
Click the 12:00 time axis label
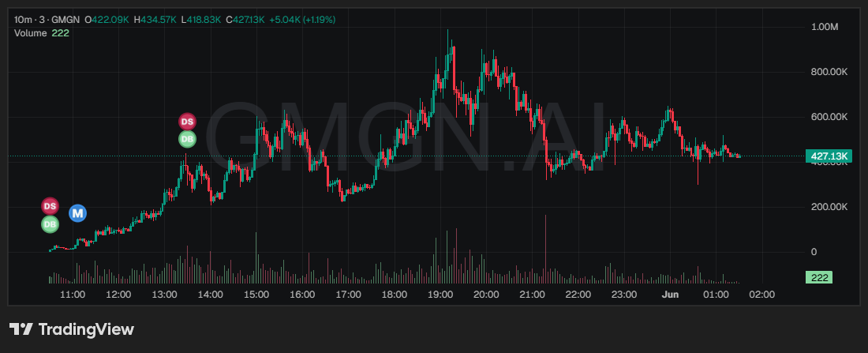point(118,295)
